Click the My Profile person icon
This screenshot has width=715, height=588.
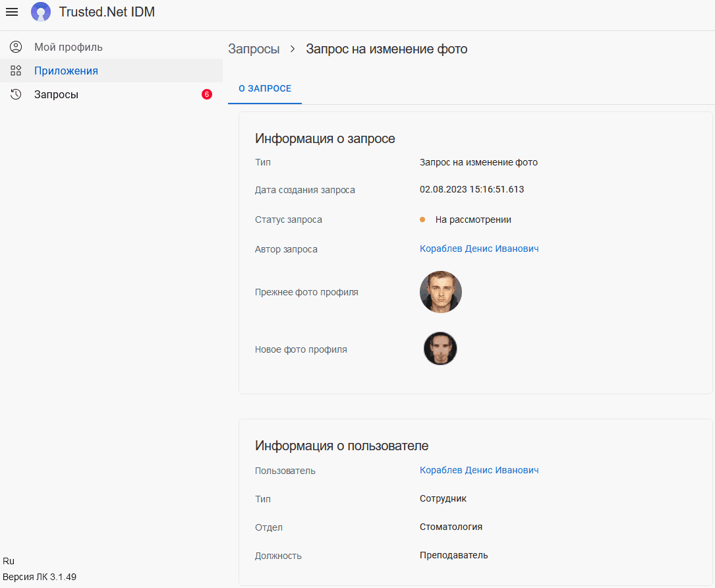16,47
